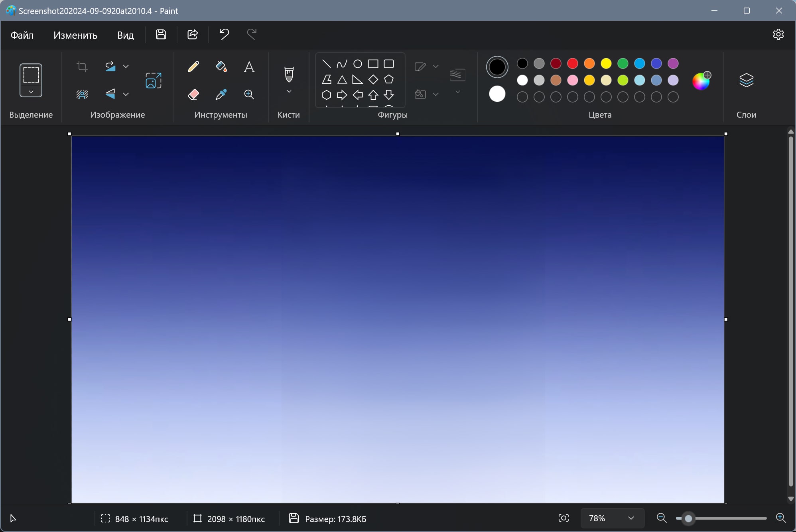Screen dimensions: 796x532
Task: Select primary color black circle
Action: pos(497,67)
